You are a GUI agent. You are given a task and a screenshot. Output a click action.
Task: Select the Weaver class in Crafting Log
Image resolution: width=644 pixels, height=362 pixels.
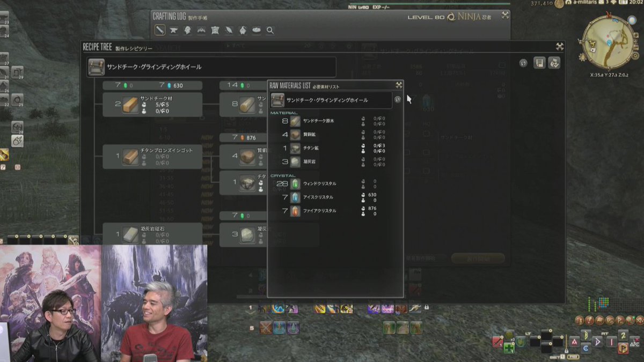point(229,30)
